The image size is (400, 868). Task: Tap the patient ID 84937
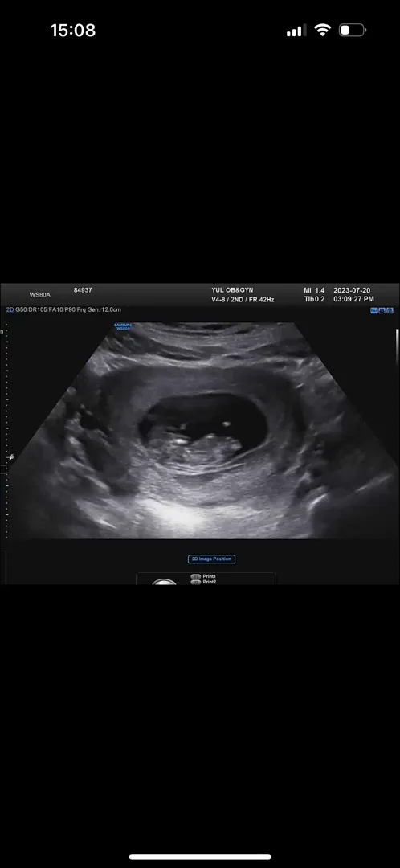[x=83, y=290]
